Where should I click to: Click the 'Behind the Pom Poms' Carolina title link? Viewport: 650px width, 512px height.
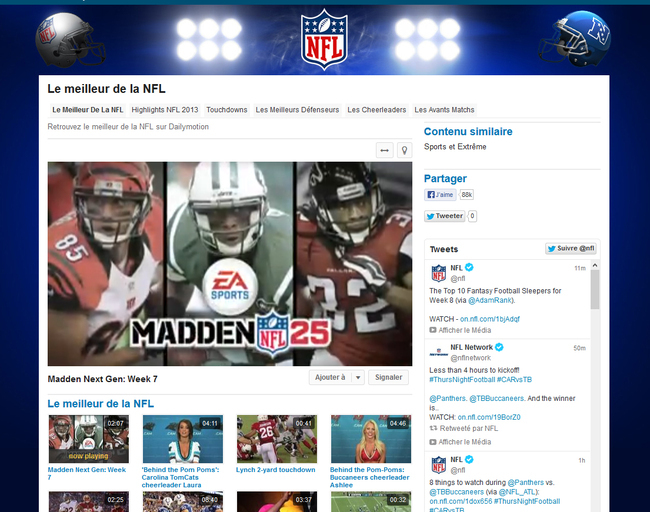[x=180, y=477]
